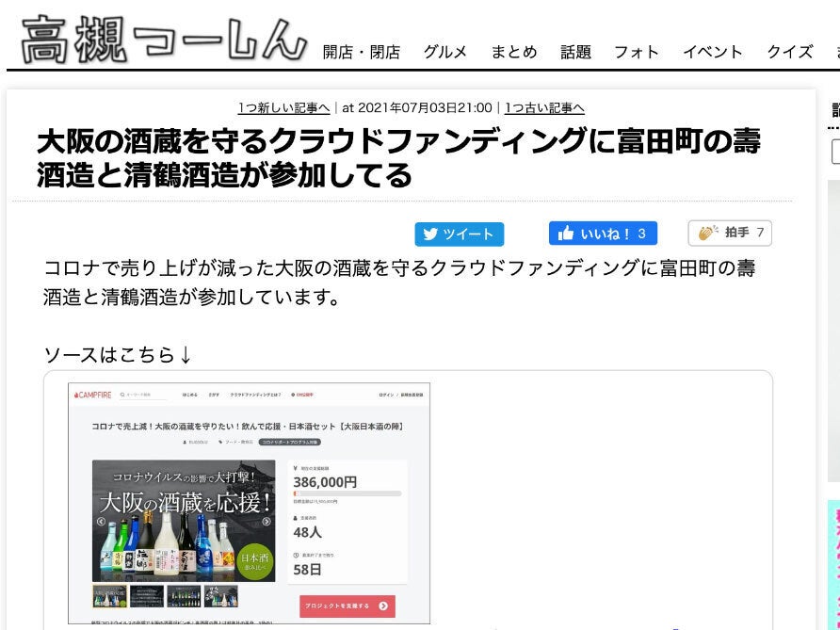This screenshot has height=630, width=840.
Task: Select クイズ from the top navigation
Action: 789,53
